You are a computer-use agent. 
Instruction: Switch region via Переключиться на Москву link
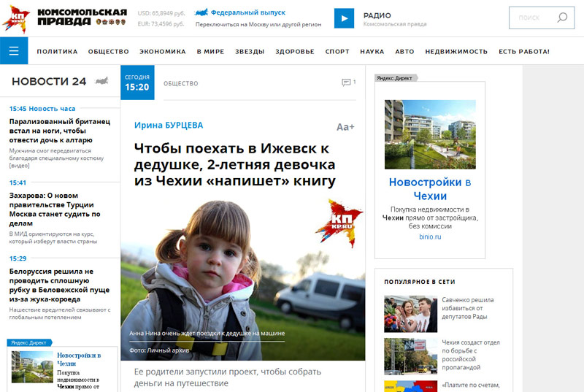[x=258, y=24]
